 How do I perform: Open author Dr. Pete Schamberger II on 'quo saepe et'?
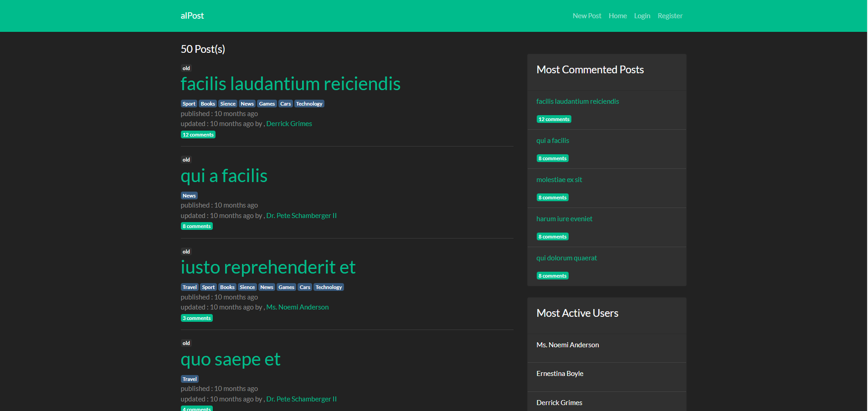point(301,399)
